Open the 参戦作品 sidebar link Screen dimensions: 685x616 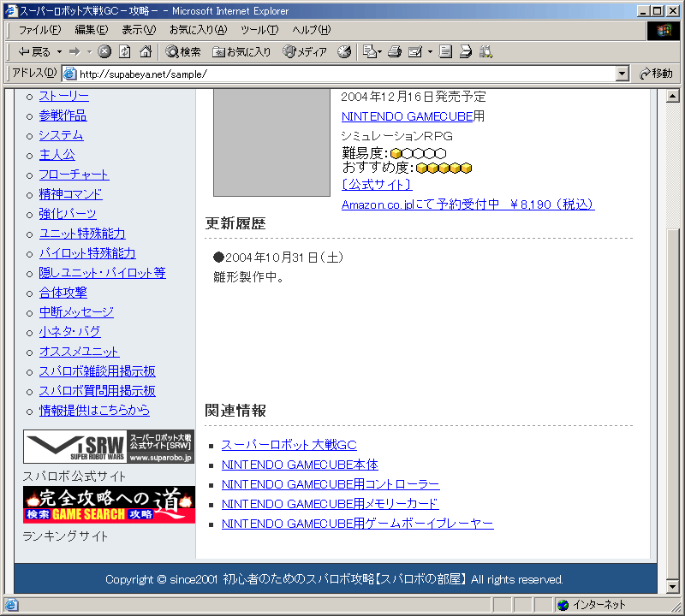[63, 115]
